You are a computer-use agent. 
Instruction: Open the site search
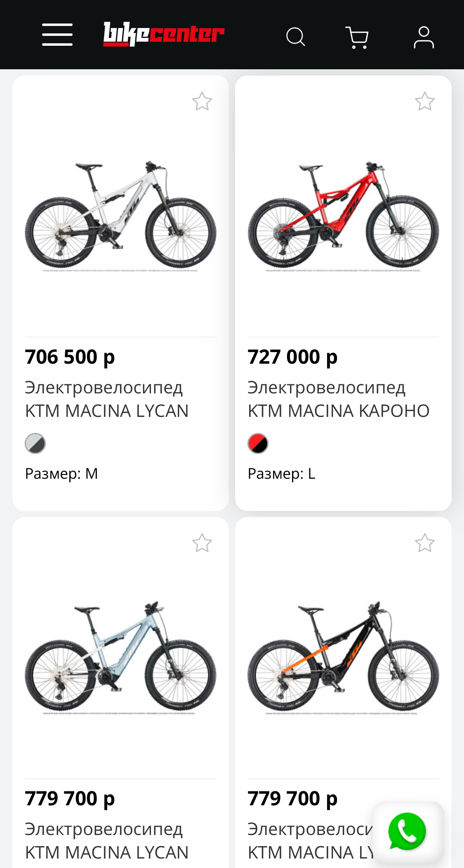click(x=296, y=37)
